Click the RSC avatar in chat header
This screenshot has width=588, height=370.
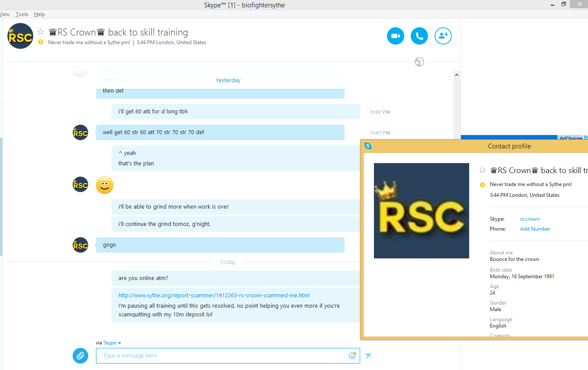20,36
